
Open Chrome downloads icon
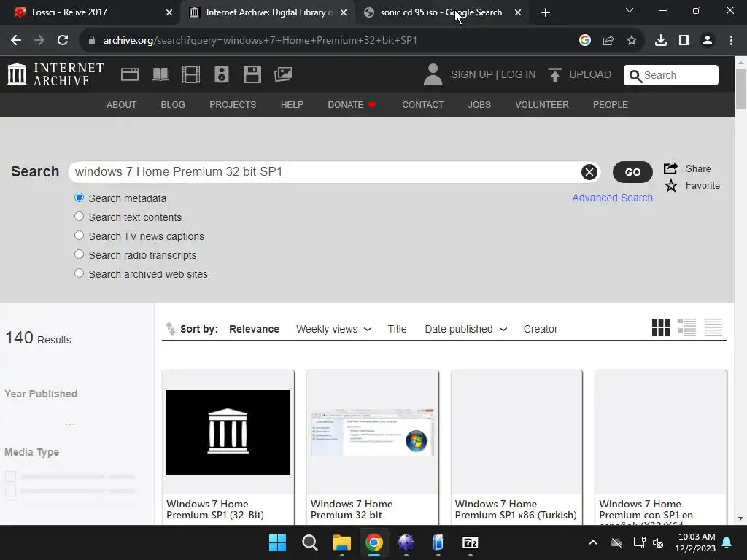[x=660, y=41]
